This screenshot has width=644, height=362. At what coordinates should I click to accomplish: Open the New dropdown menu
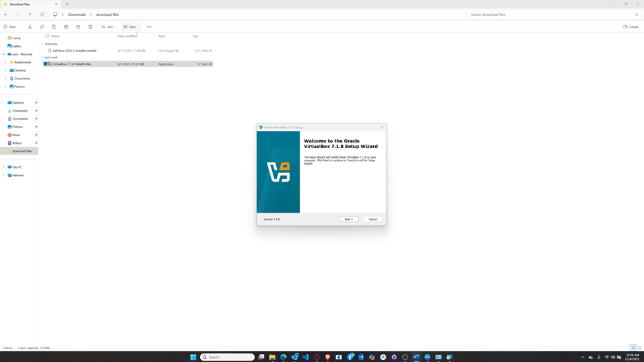click(11, 26)
